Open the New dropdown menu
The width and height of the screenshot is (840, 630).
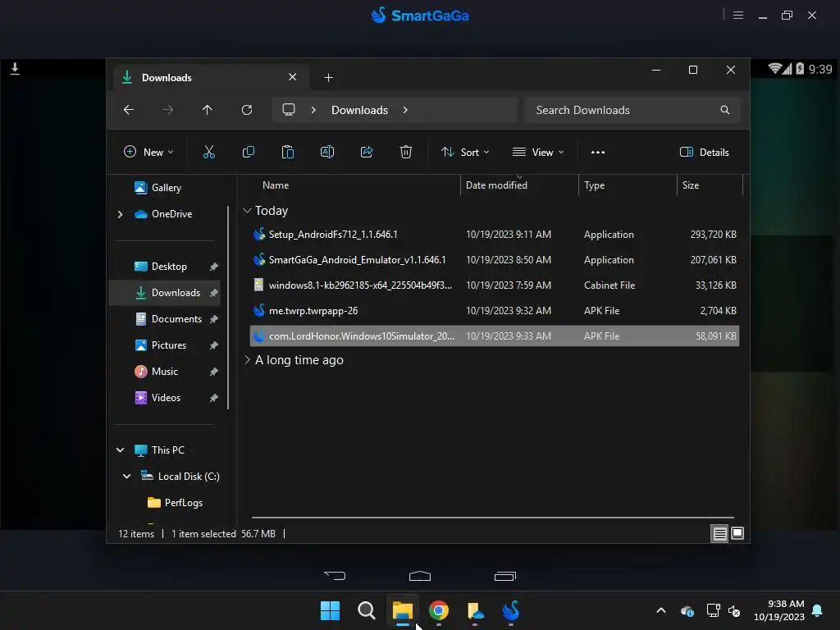pos(148,152)
